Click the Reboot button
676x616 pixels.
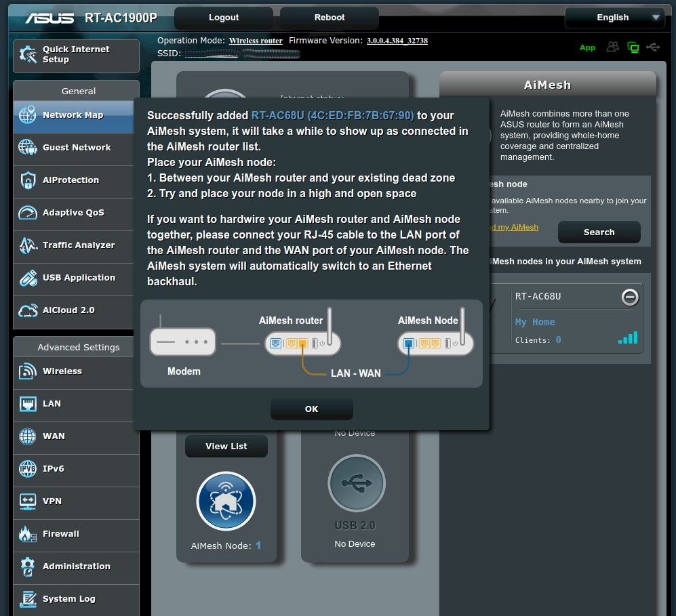(330, 18)
